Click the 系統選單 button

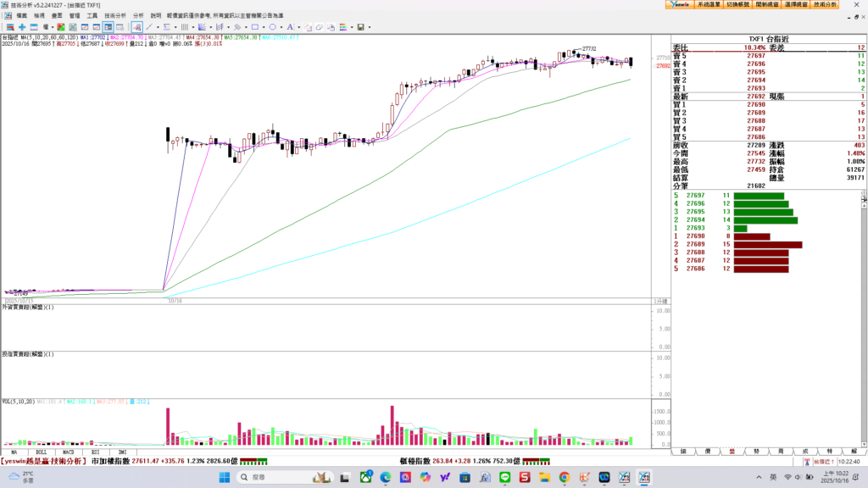(x=709, y=4)
